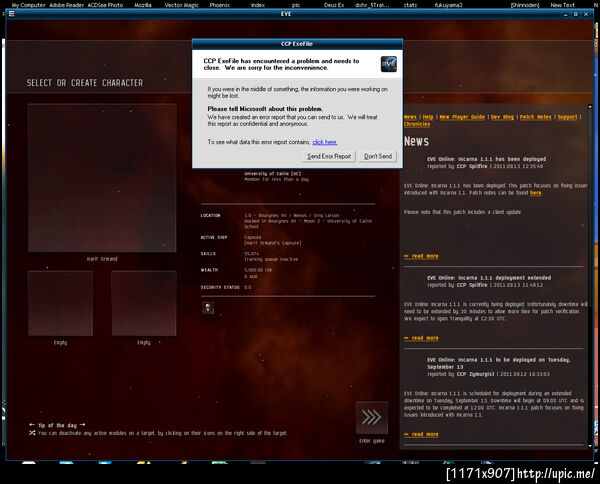The image size is (600, 484).
Task: Click the CCP ExeFile dialog title bar
Action: 297,44
